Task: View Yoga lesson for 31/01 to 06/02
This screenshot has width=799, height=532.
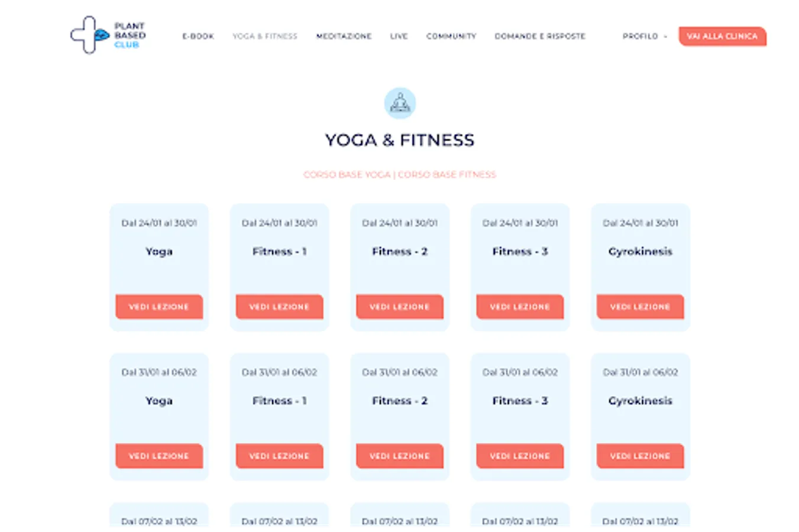Action: click(x=159, y=456)
